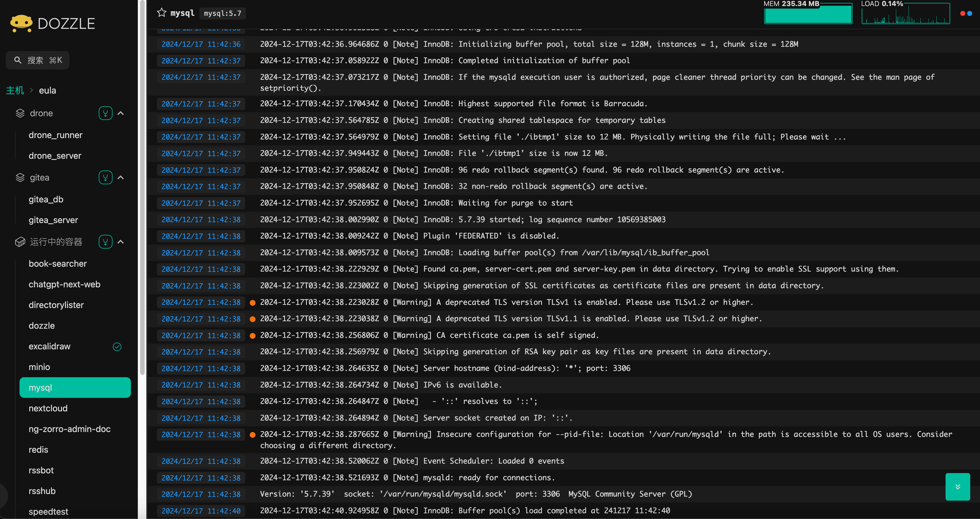980x519 pixels.
Task: Click the pid-file insecure warning orange dot
Action: pyautogui.click(x=252, y=435)
